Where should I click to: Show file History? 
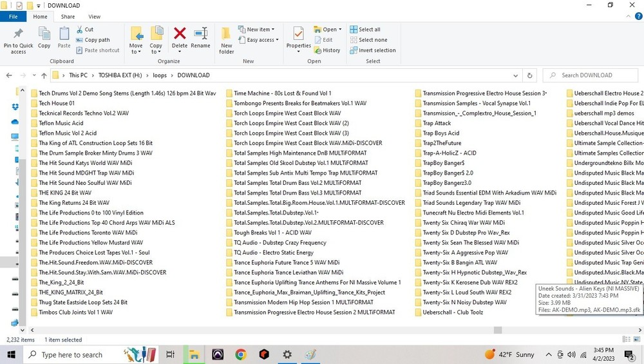tap(327, 50)
